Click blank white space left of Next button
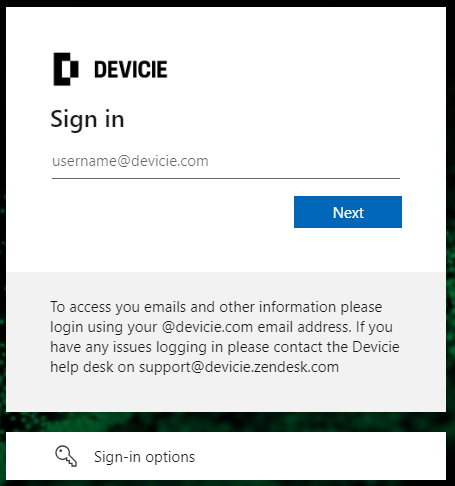Screen dimensions: 455x486 167,212
